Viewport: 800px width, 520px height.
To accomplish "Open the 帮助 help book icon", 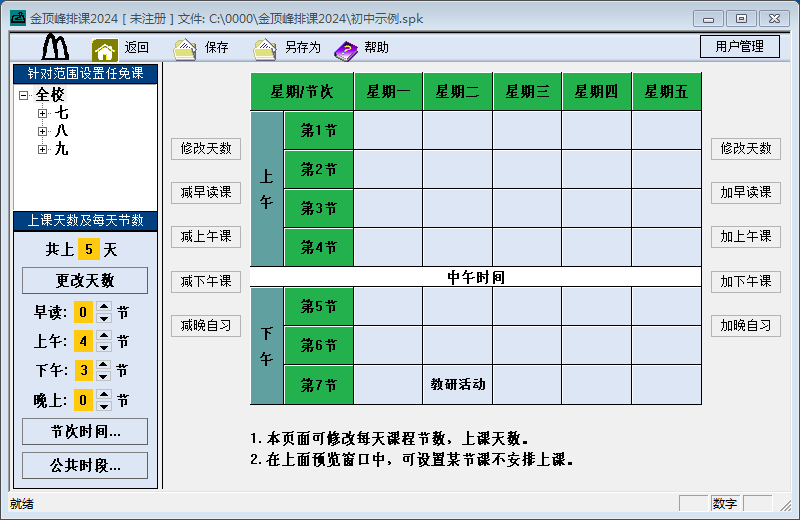I will click(346, 51).
